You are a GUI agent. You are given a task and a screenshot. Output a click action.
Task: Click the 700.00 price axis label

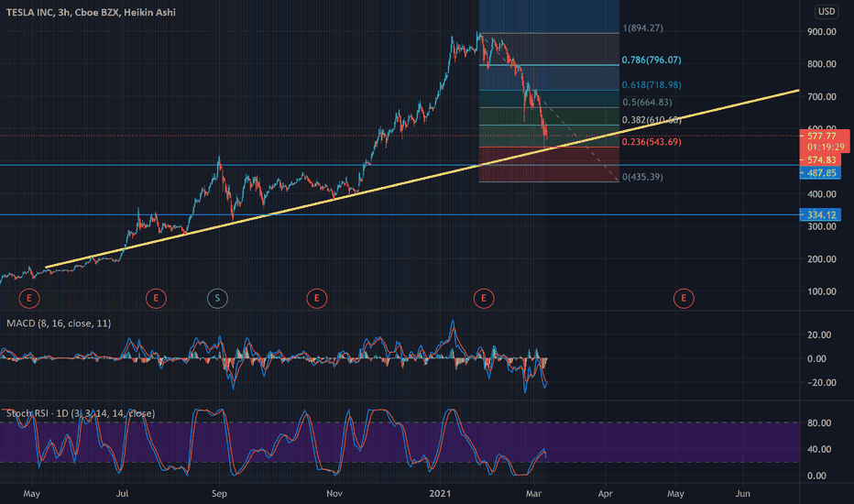tap(822, 97)
